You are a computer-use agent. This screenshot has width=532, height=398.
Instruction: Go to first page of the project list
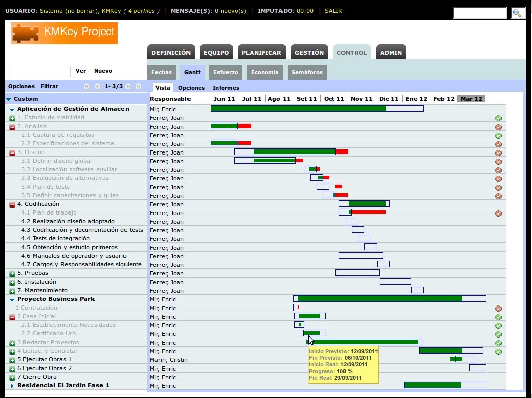(87, 87)
